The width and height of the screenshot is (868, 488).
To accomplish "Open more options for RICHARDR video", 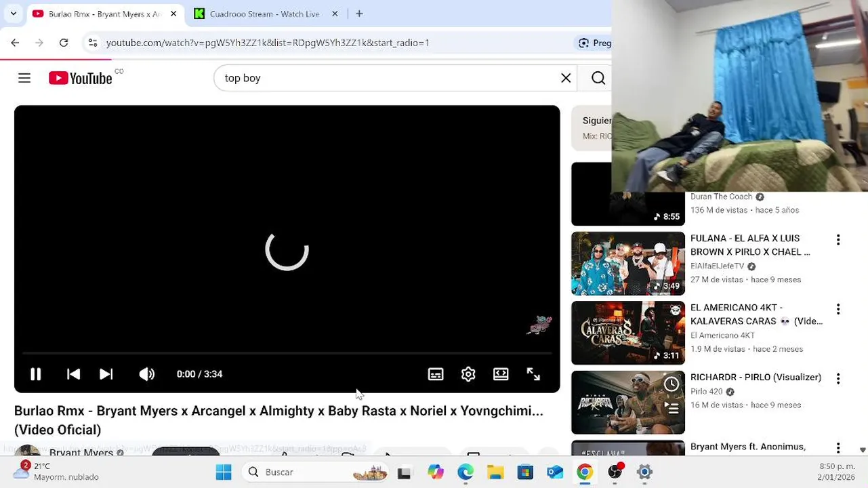I will 838,378.
